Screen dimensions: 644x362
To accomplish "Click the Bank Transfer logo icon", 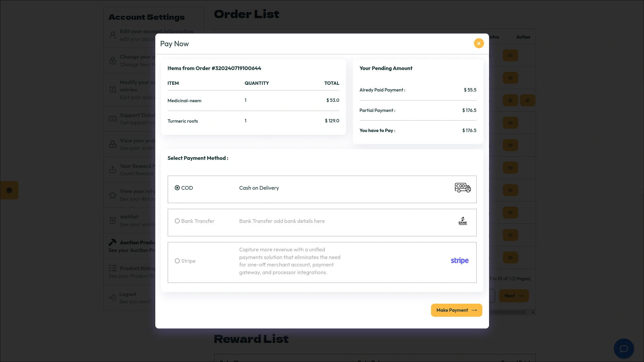I will [463, 221].
